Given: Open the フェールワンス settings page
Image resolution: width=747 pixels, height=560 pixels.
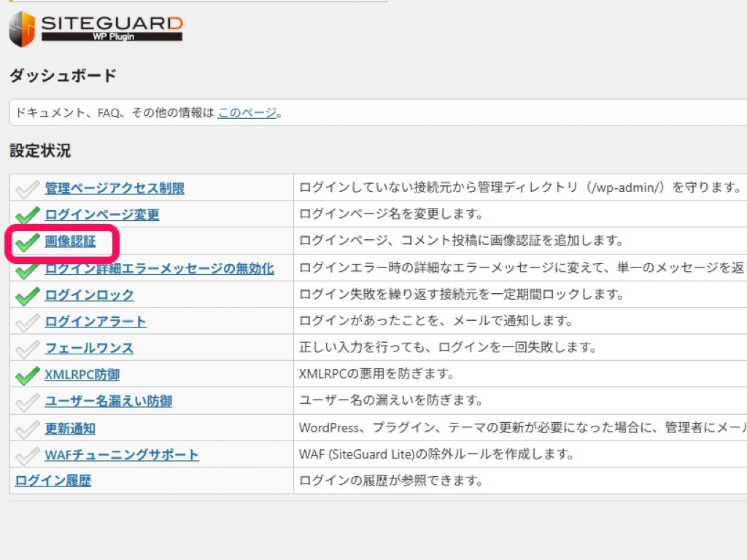Looking at the screenshot, I should click(x=88, y=348).
